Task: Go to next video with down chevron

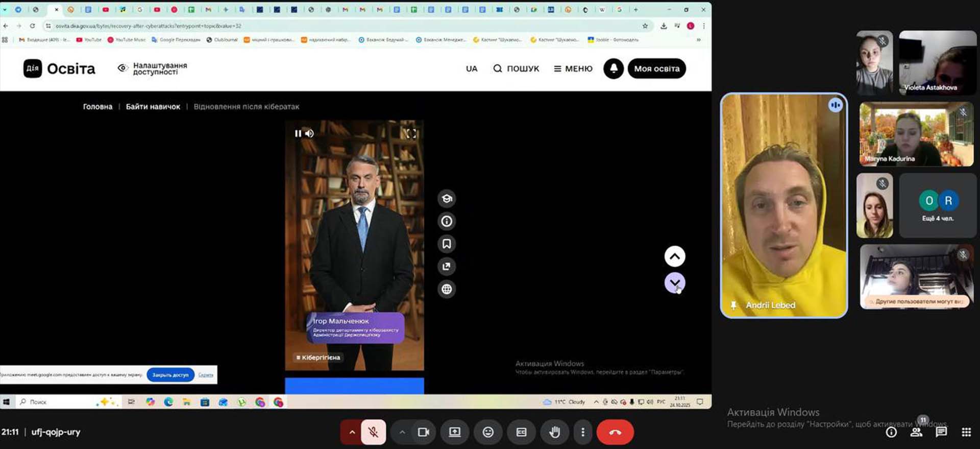Action: 674,283
